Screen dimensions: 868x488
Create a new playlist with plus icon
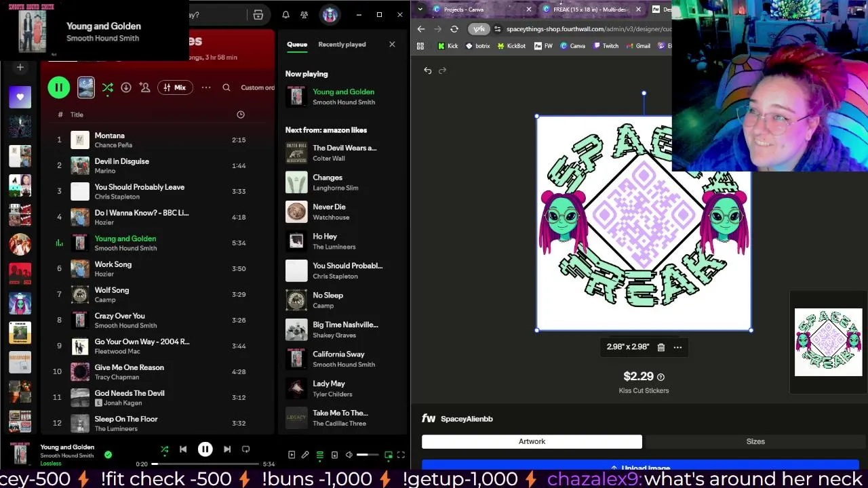(20, 67)
